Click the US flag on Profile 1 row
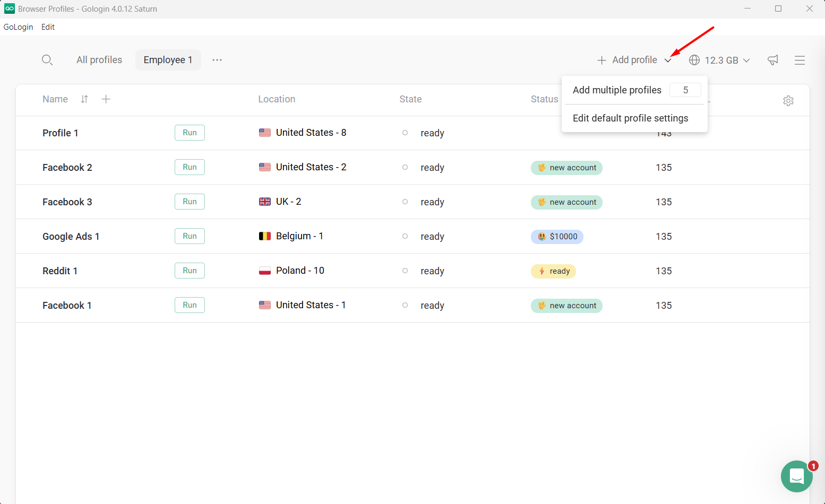Screen dimensions: 825x504 (265, 133)
